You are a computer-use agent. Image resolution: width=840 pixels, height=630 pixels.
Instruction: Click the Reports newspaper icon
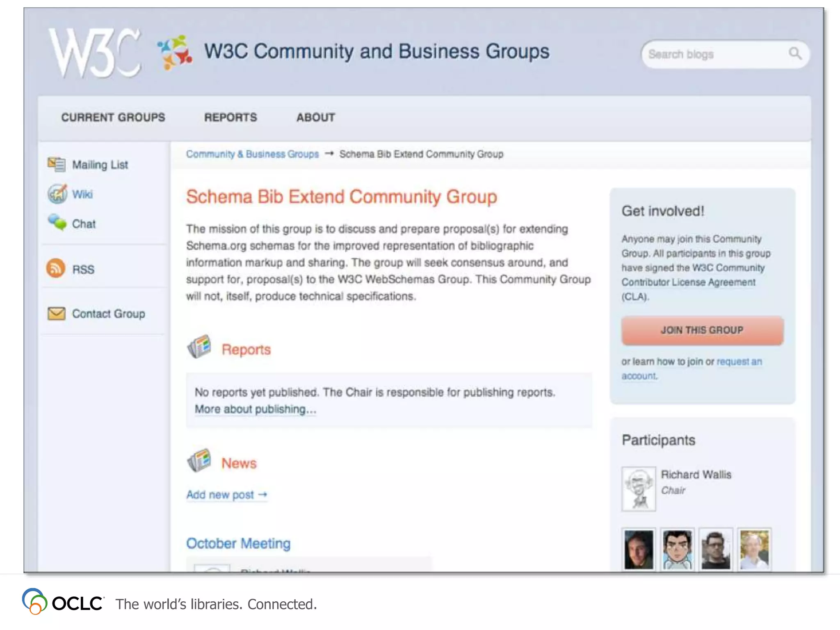[x=199, y=347]
